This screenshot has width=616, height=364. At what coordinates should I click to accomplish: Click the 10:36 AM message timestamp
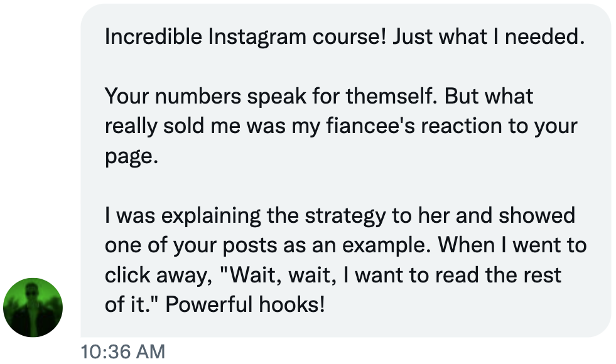122,352
